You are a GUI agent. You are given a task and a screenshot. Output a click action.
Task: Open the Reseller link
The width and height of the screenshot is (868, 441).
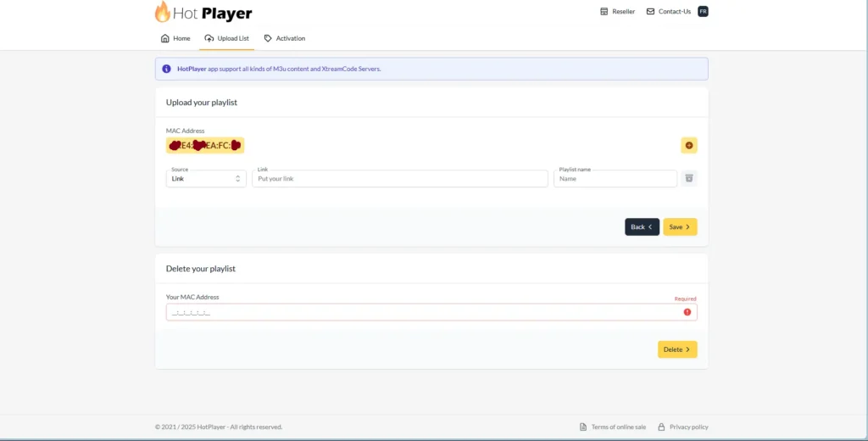point(618,11)
